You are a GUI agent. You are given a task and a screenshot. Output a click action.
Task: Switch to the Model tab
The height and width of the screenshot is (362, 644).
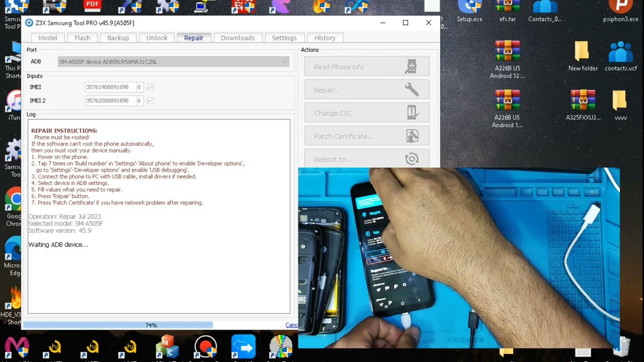[48, 38]
